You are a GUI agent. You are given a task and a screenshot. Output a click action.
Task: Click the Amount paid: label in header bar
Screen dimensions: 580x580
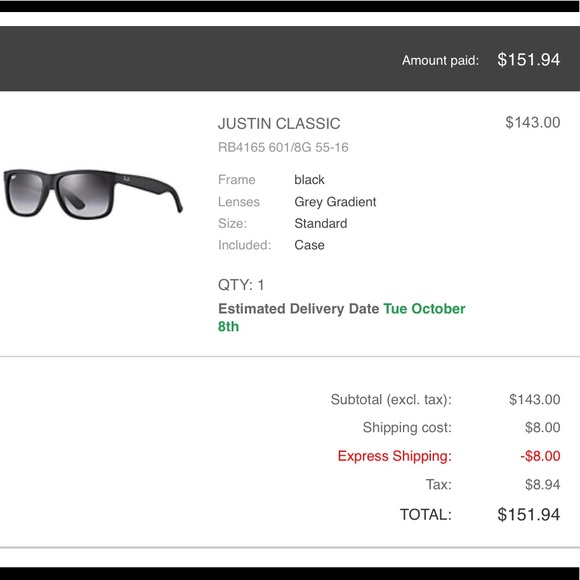[x=440, y=60]
